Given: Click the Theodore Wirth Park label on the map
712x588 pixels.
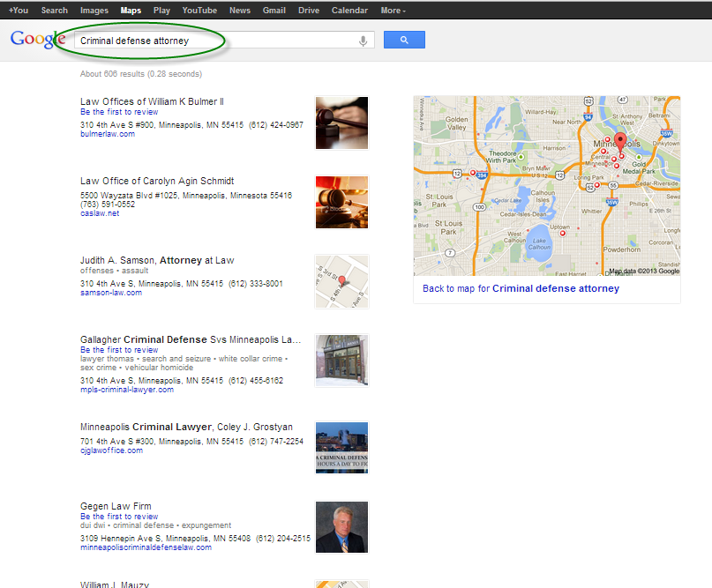Looking at the screenshot, I should (x=502, y=157).
